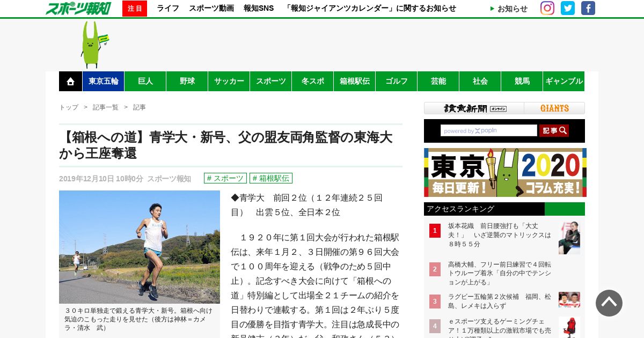The height and width of the screenshot is (338, 644).
Task: Open the 社会 tab
Action: point(480,82)
